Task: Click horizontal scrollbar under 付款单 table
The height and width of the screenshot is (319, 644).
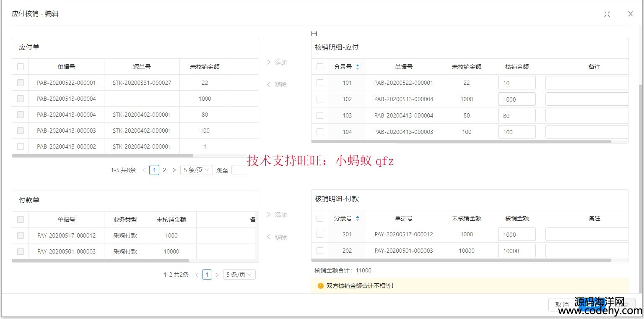Action: click(100, 261)
